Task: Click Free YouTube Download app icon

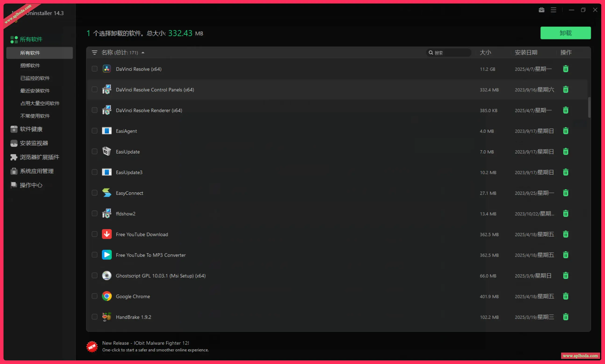Action: [x=107, y=234]
